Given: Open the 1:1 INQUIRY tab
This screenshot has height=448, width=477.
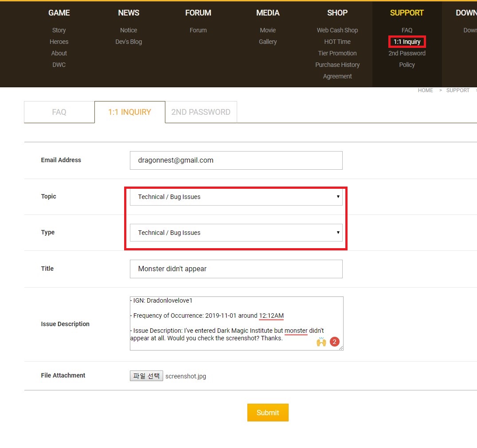Looking at the screenshot, I should pos(129,112).
